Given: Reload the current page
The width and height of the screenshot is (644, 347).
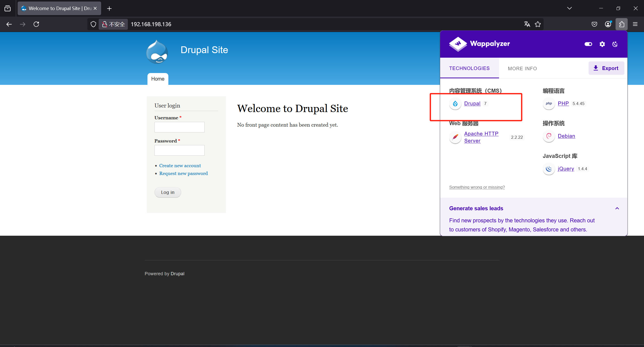Looking at the screenshot, I should (x=36, y=24).
